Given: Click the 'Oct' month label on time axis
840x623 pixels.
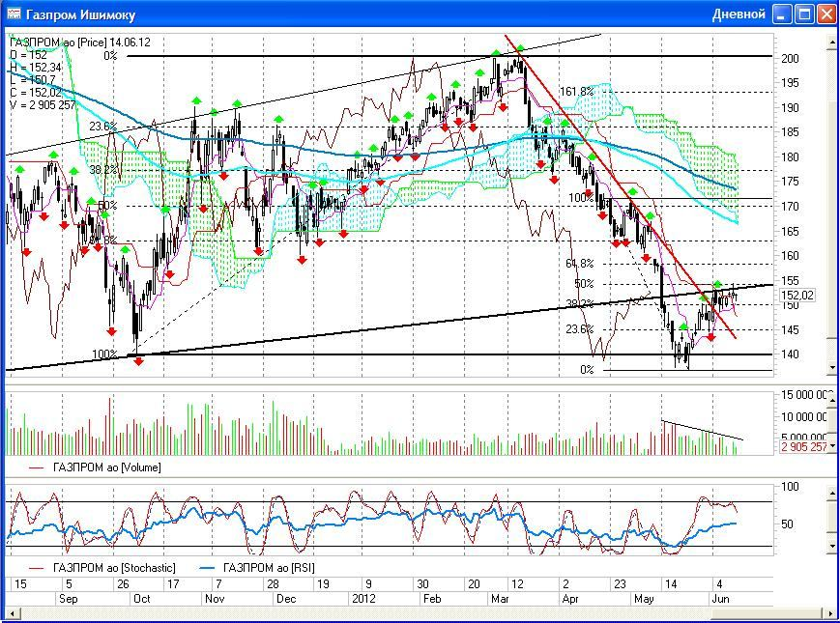Looking at the screenshot, I should coord(141,599).
